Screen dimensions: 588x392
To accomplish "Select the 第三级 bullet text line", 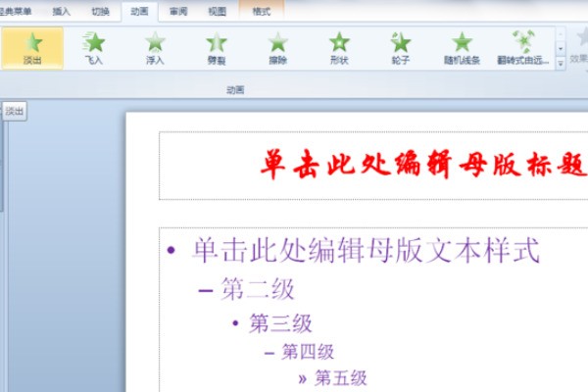I will click(x=280, y=322).
